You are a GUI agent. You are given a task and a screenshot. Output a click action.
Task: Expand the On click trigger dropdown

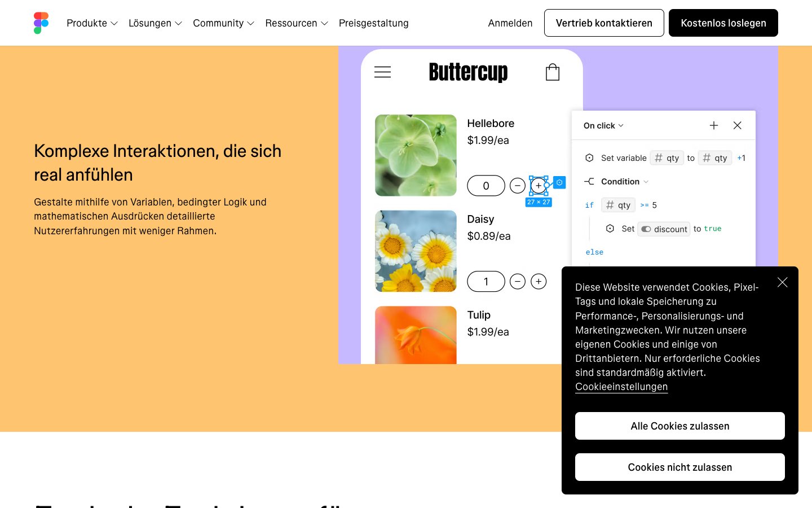click(603, 125)
